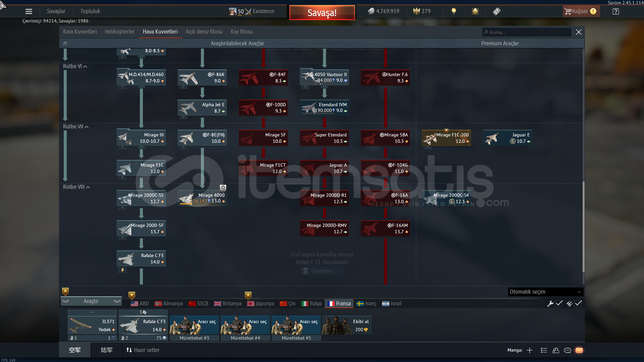The height and width of the screenshot is (362, 644).
Task: Select the Super Etendard tile
Action: click(x=324, y=138)
